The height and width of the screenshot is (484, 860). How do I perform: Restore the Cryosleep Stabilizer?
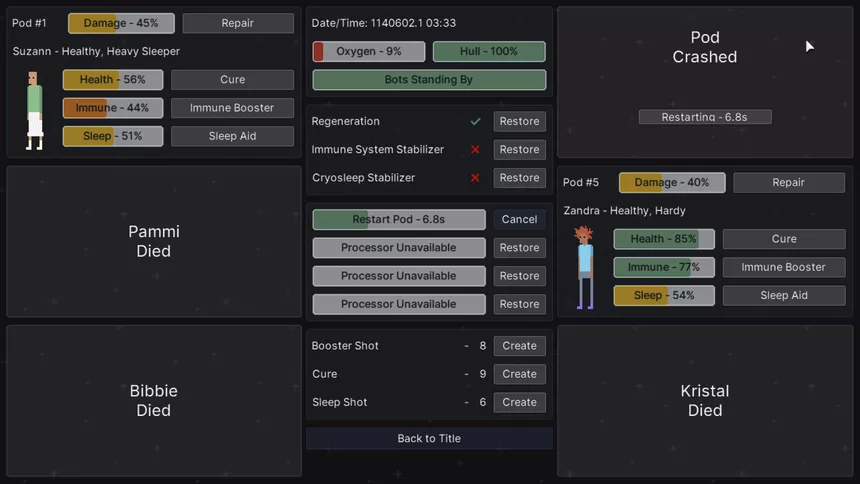519,177
